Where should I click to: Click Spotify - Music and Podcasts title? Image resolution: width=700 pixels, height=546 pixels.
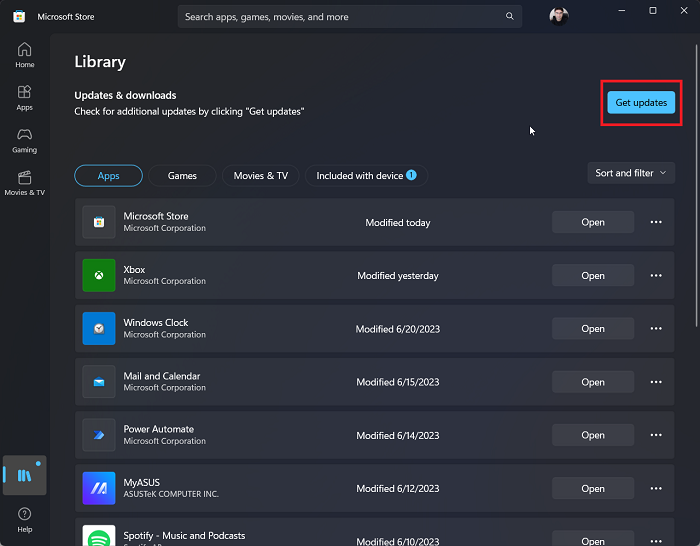click(184, 535)
